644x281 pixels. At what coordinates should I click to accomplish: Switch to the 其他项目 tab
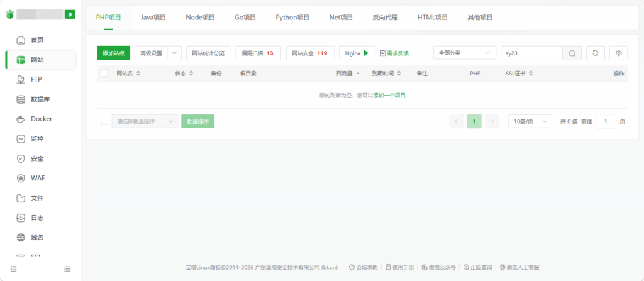[x=480, y=17]
